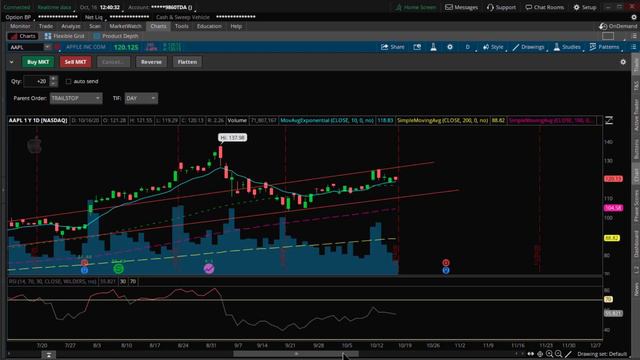Open chart settings gear in blue toolbar
Image resolution: width=640 pixels, height=360 pixels.
[x=449, y=47]
